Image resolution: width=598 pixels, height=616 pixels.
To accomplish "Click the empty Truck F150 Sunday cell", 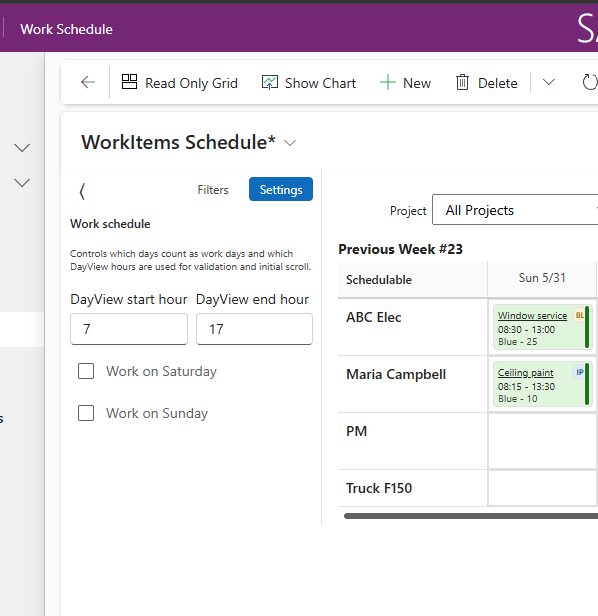I will [x=542, y=488].
